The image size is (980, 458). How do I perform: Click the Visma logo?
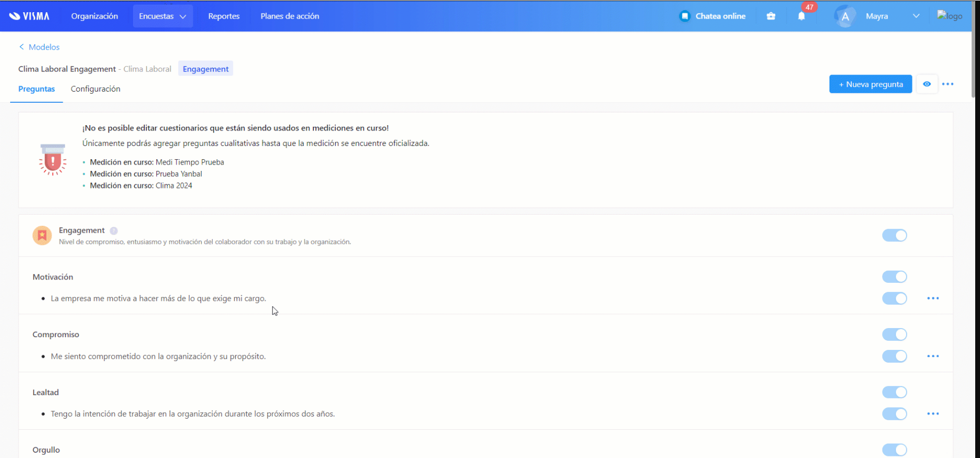point(29,16)
